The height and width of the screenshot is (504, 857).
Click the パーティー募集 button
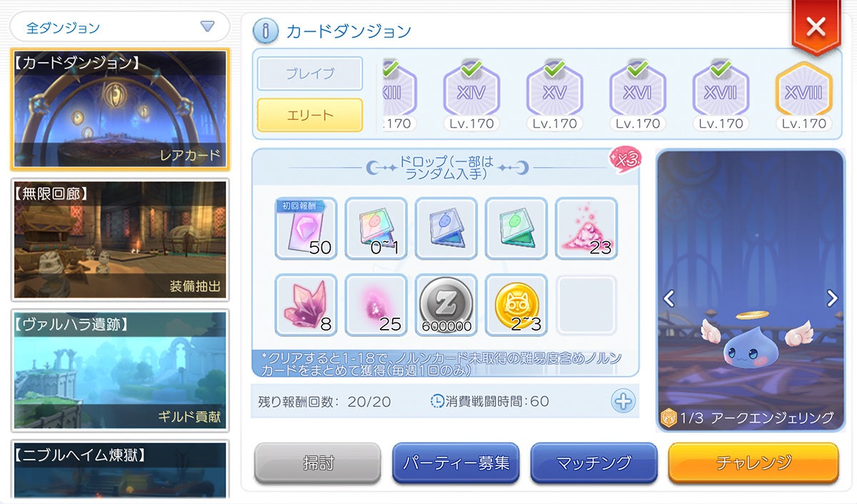[x=456, y=463]
